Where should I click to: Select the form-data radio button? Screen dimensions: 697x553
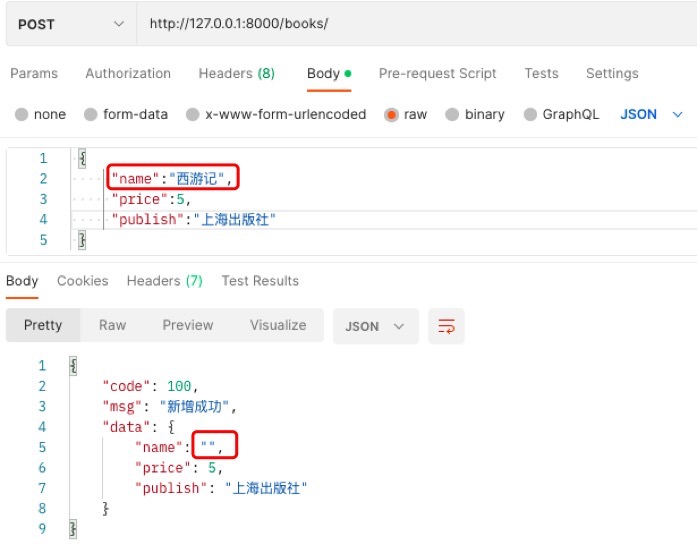(91, 115)
